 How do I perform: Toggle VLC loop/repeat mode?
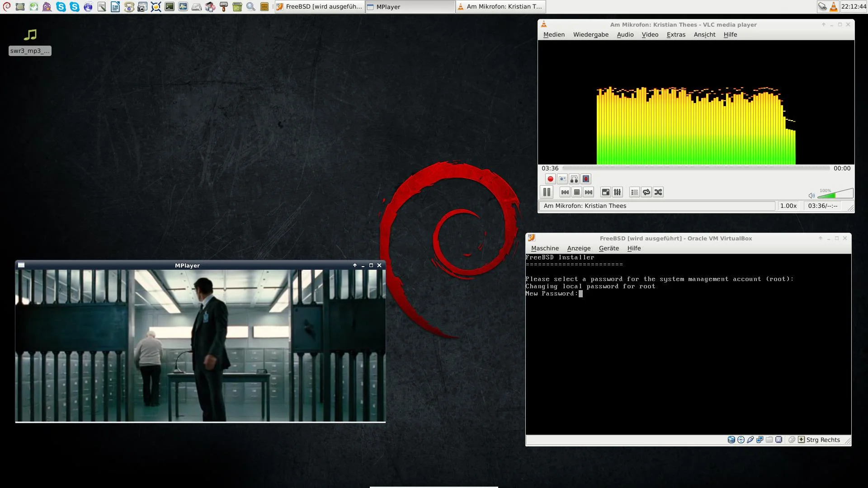[646, 192]
